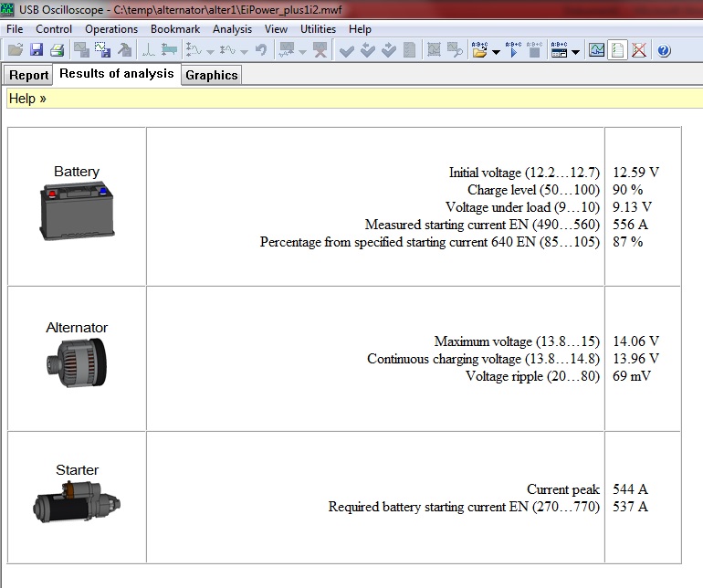The image size is (703, 588).
Task: Click the script play arrow icon
Action: (512, 51)
